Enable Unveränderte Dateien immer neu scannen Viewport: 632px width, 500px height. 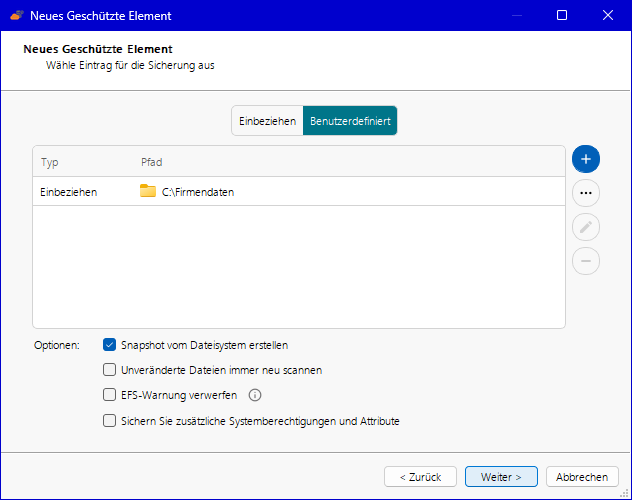pos(109,370)
